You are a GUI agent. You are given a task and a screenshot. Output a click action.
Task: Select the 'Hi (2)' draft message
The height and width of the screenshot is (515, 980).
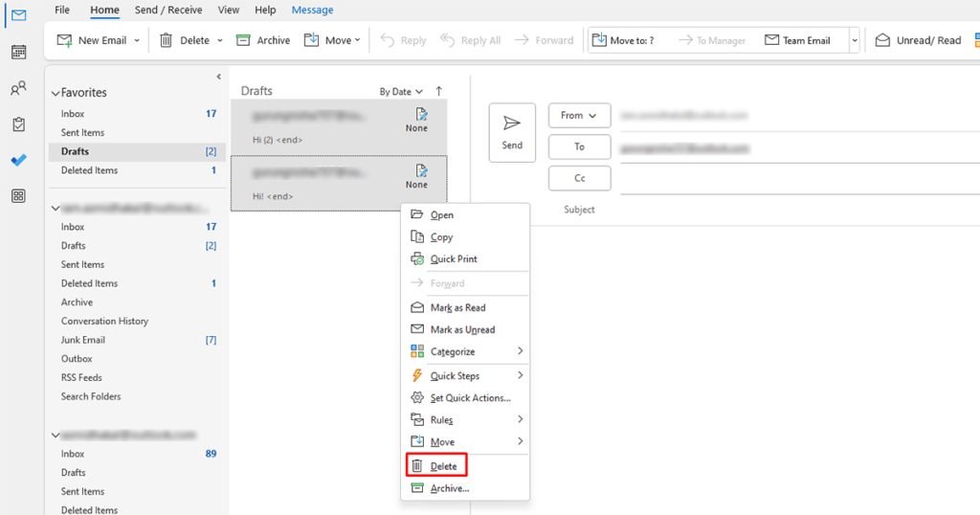340,127
